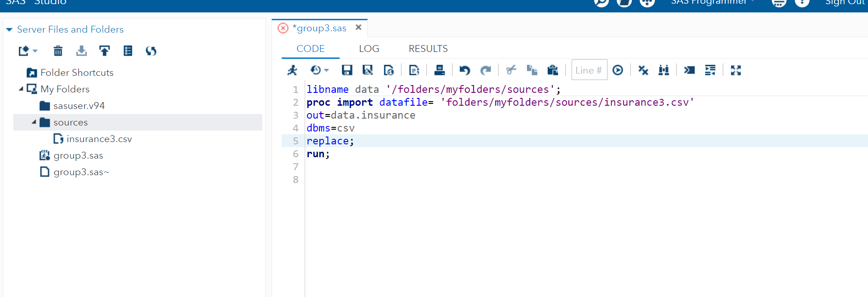
Task: Copy the selected code
Action: [532, 70]
